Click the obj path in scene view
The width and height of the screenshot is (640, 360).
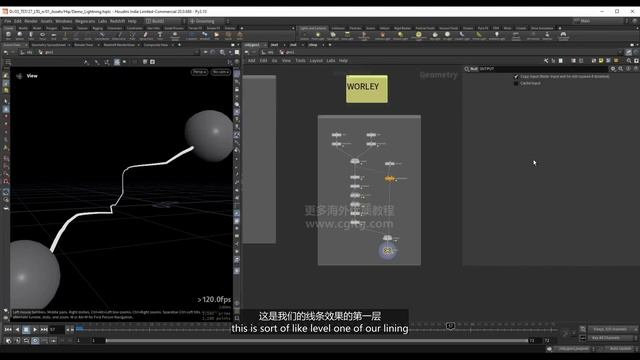coord(27,52)
